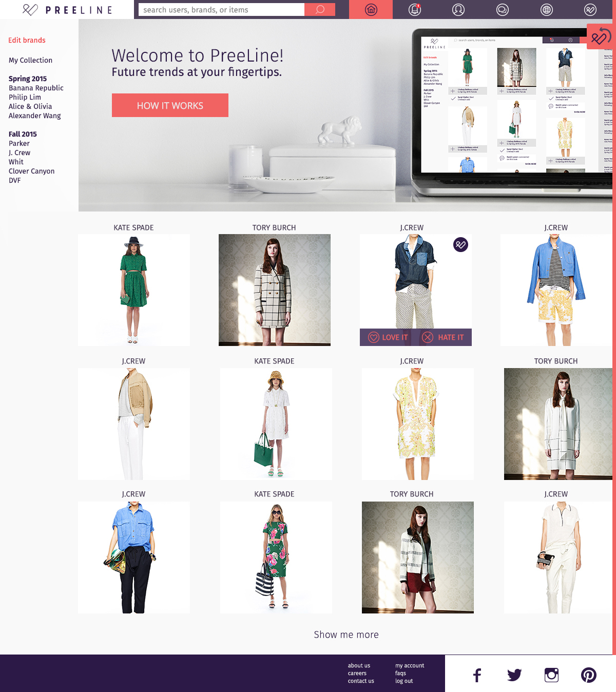Click the Home icon in the top bar
Image resolution: width=616 pixels, height=692 pixels.
(371, 10)
